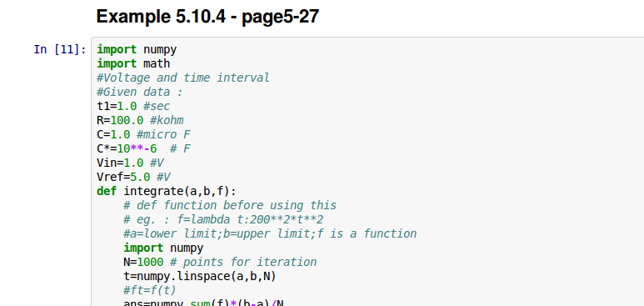Click the 'C=1.0 #micro F' line
Screen dimensions: 644x306
pyautogui.click(x=144, y=134)
